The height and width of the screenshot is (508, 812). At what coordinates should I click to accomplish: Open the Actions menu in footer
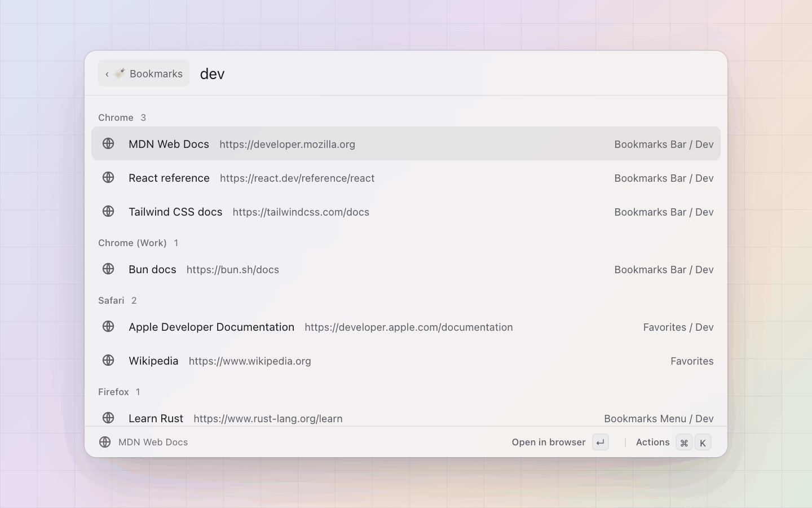point(652,442)
